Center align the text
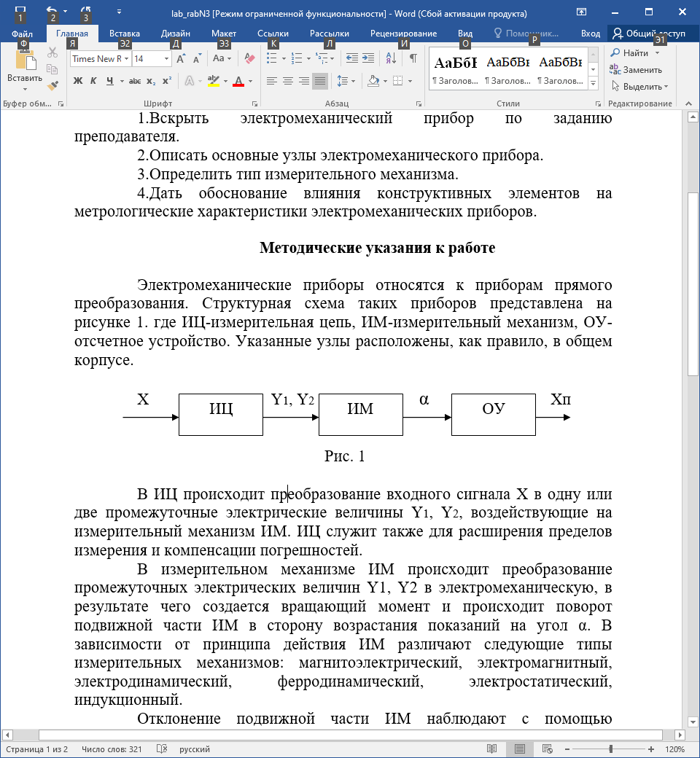Screen dimensions: 700x758 click(x=288, y=81)
